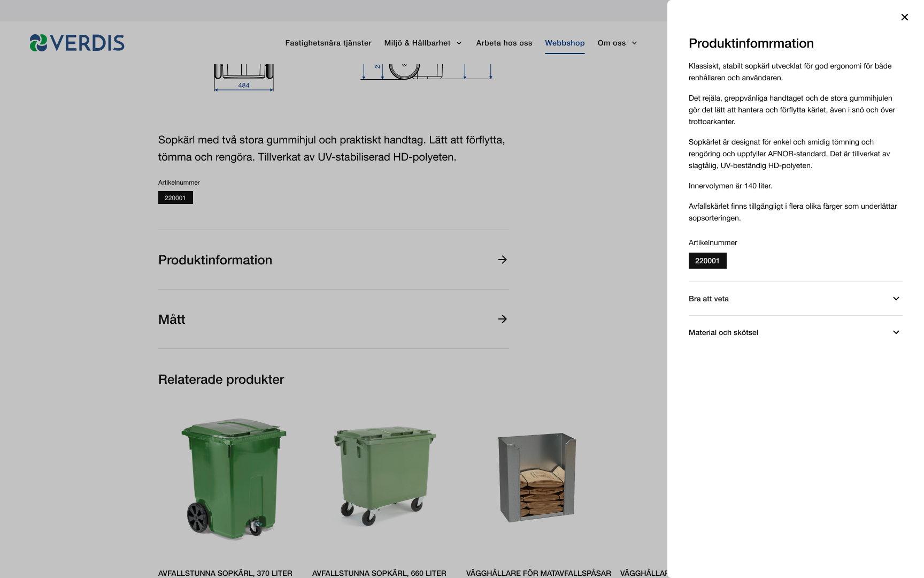Click the text 'Innervolymen är 140 liter.'
This screenshot has width=924, height=578.
[x=730, y=186]
